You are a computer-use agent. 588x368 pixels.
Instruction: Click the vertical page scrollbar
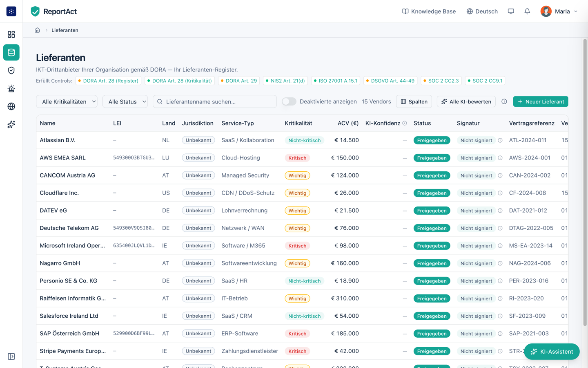pos(585,182)
